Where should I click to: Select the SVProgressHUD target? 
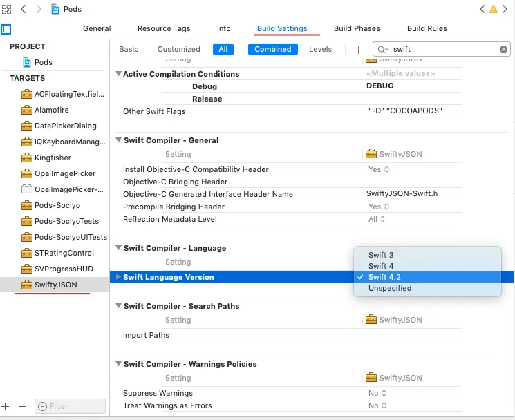[57, 269]
